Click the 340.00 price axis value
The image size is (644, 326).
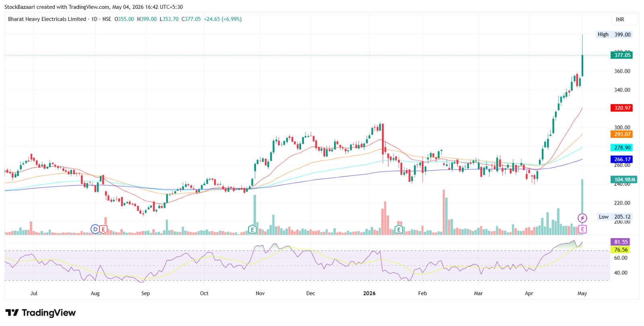click(x=622, y=90)
